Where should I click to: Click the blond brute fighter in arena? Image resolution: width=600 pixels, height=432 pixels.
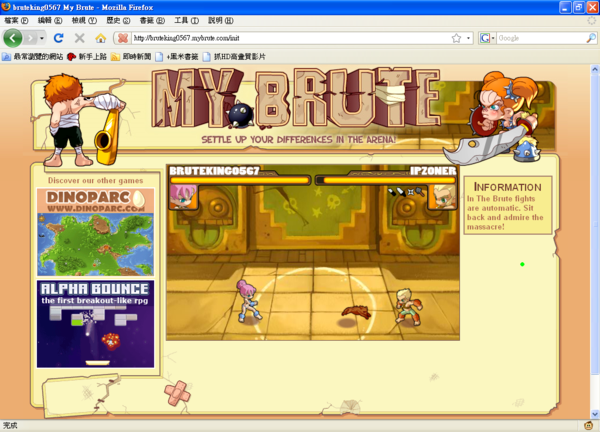[x=409, y=307]
